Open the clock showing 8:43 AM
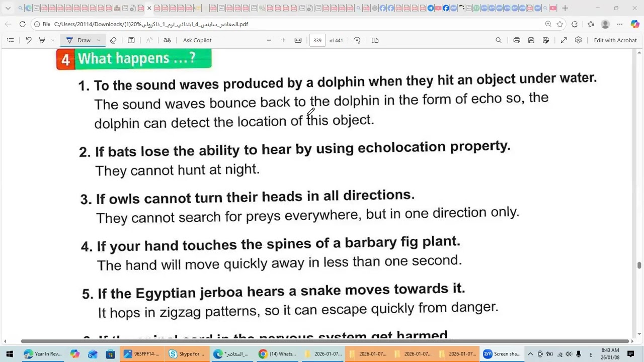Screen dimensions: 644x362 (610, 354)
